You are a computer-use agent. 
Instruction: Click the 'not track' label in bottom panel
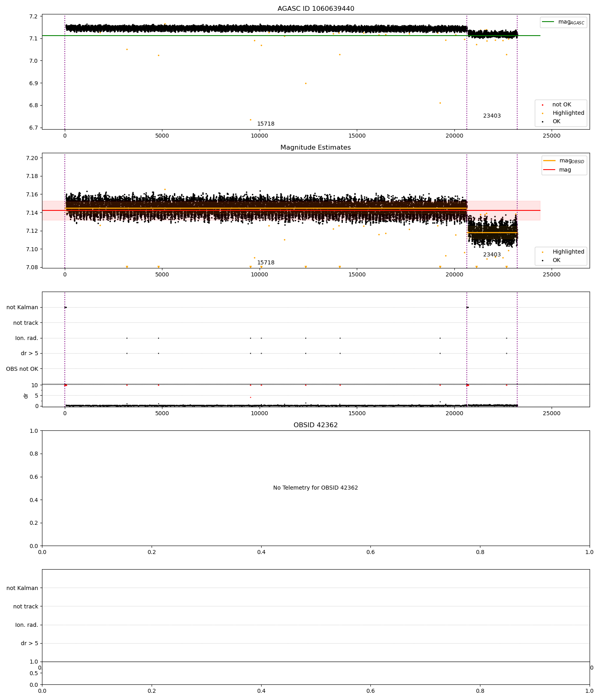(26, 607)
